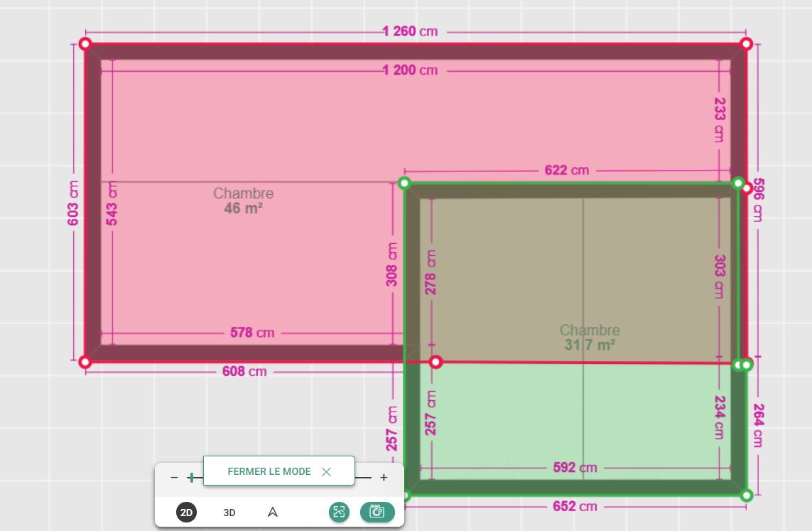Select the top-right green corner handle of the green room
Screen dimensions: 812x531
tap(738, 183)
